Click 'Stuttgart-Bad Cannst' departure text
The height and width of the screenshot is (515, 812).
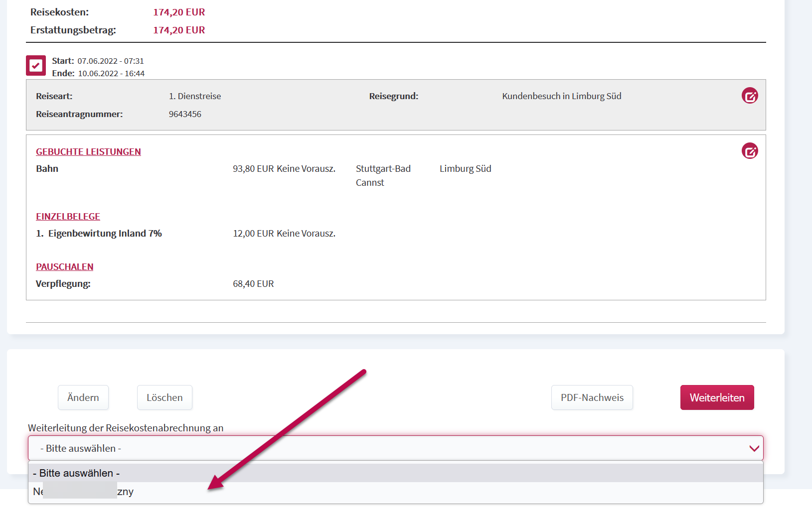coord(383,176)
